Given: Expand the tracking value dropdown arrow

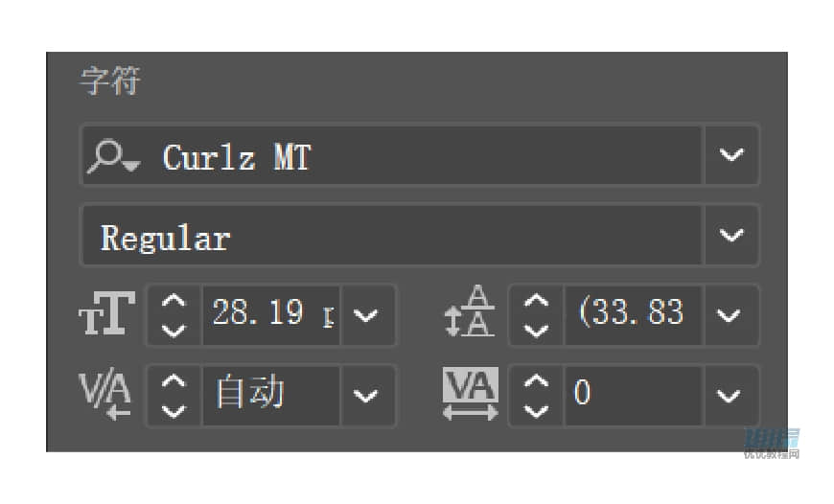Looking at the screenshot, I should point(729,396).
